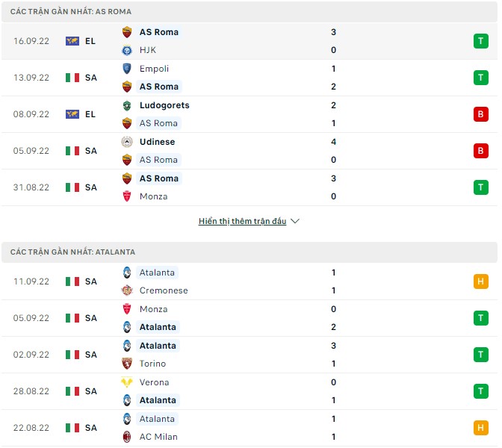502x448 pixels.
Task: Click the Ludogorets team crest icon
Action: click(x=127, y=105)
